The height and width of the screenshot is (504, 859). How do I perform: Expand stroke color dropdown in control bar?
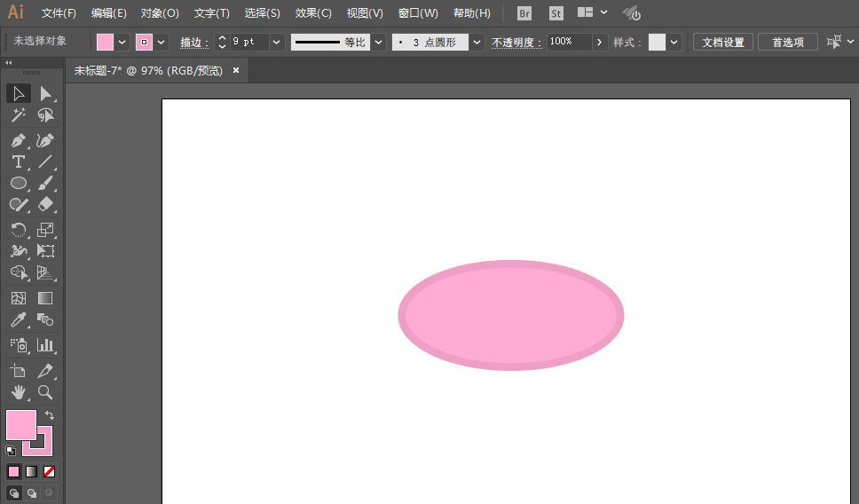162,43
